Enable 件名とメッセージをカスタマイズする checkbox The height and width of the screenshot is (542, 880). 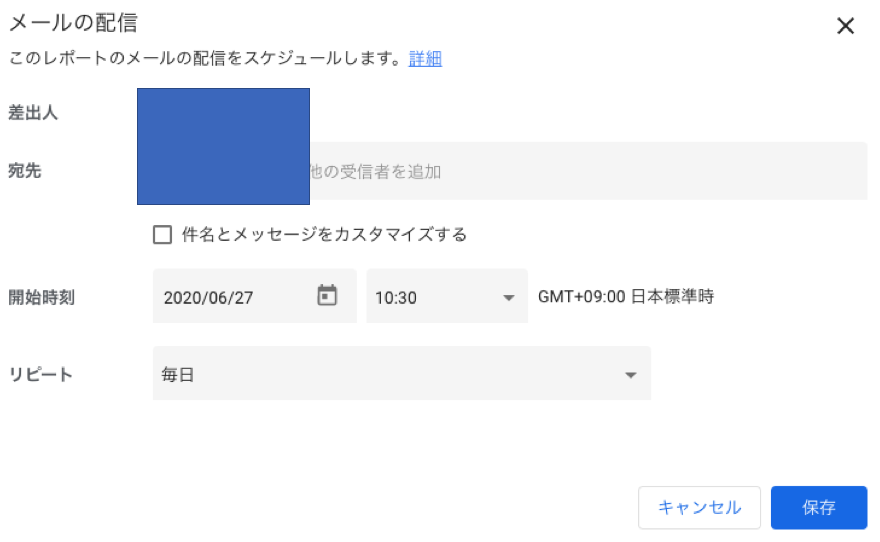tap(162, 235)
